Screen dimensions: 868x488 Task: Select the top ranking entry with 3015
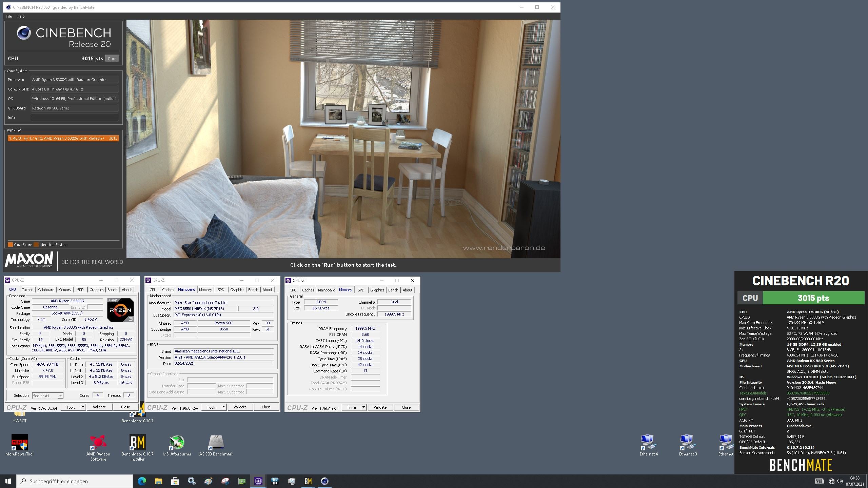tap(63, 138)
